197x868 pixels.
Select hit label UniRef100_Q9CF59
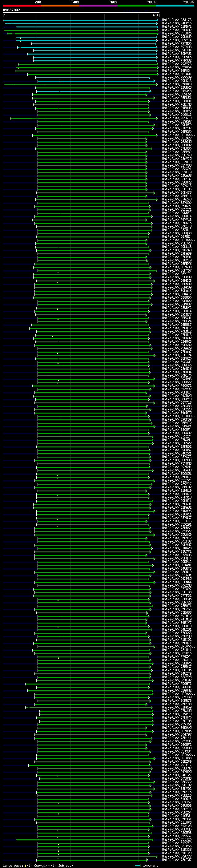pos(177,419)
